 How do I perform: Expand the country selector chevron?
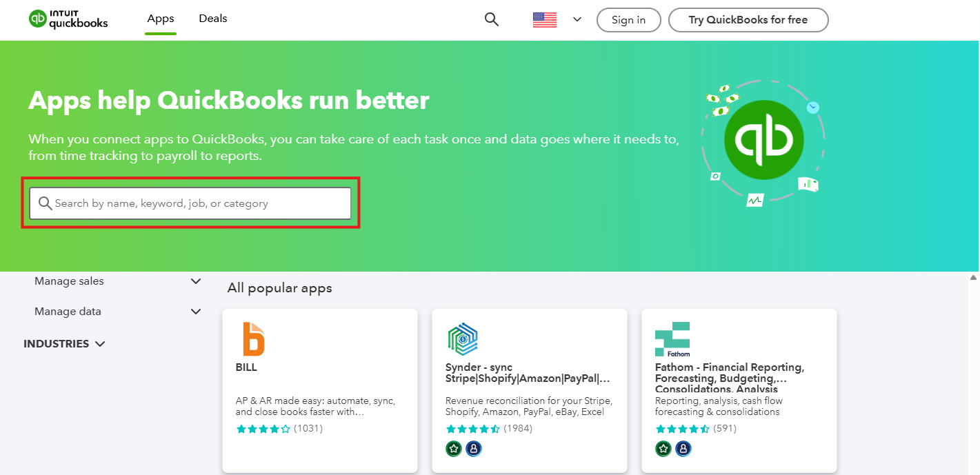577,19
